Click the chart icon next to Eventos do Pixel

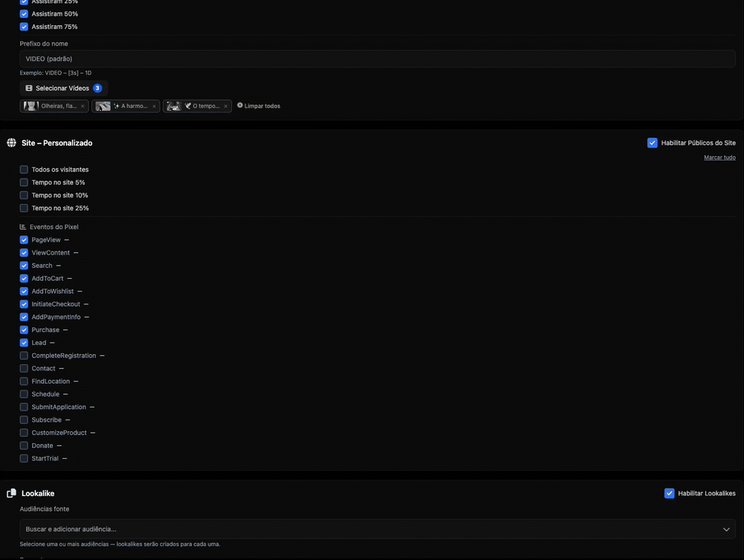point(23,227)
